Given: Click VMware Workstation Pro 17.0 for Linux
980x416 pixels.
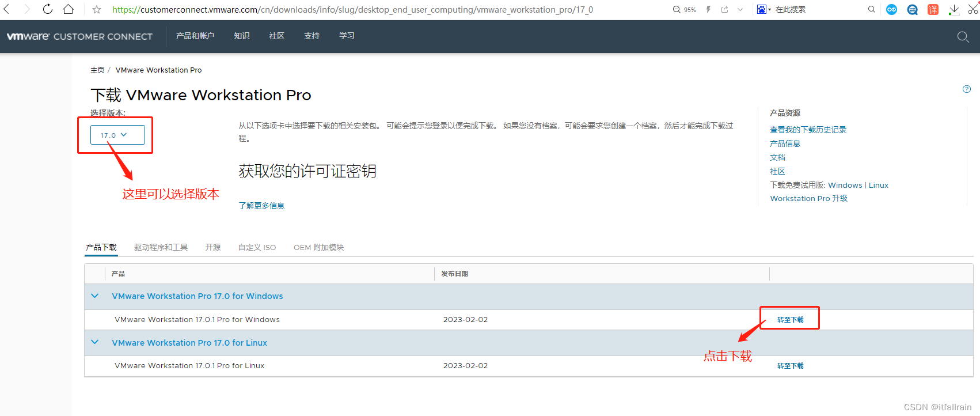Looking at the screenshot, I should (189, 343).
